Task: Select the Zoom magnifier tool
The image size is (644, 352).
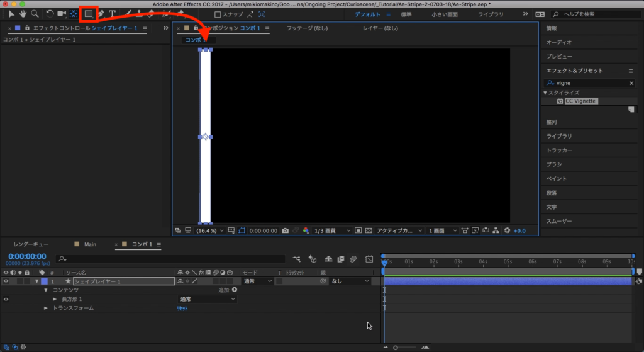Action: coord(34,13)
